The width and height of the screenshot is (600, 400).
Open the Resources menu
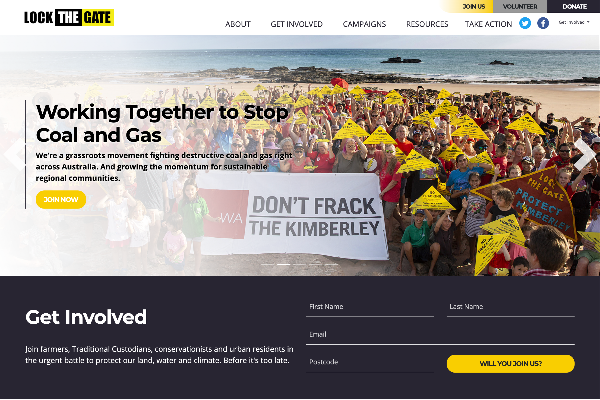427,24
